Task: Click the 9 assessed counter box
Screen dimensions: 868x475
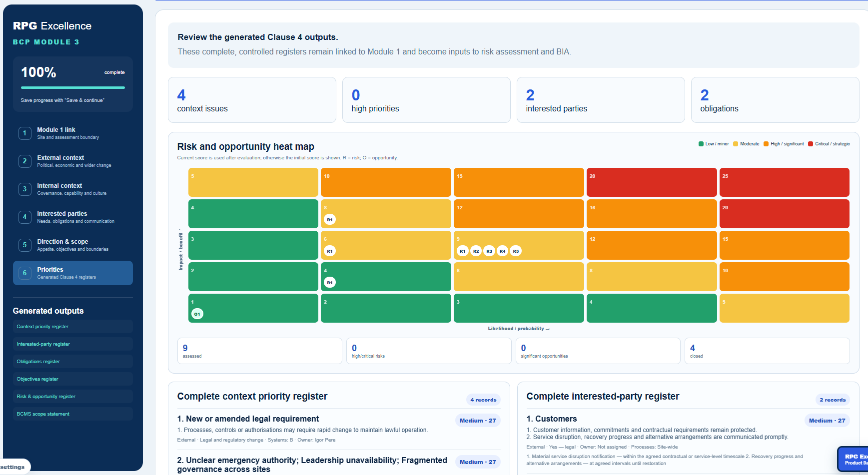Action: click(x=260, y=351)
